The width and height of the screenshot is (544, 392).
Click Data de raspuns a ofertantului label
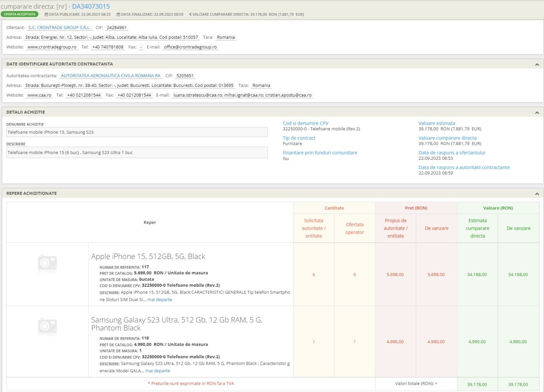[452, 153]
